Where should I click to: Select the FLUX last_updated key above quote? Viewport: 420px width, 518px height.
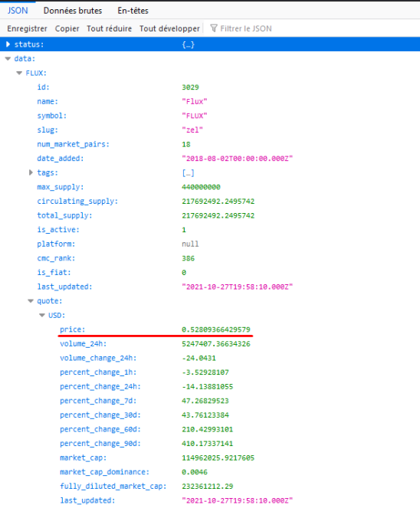[x=64, y=287]
